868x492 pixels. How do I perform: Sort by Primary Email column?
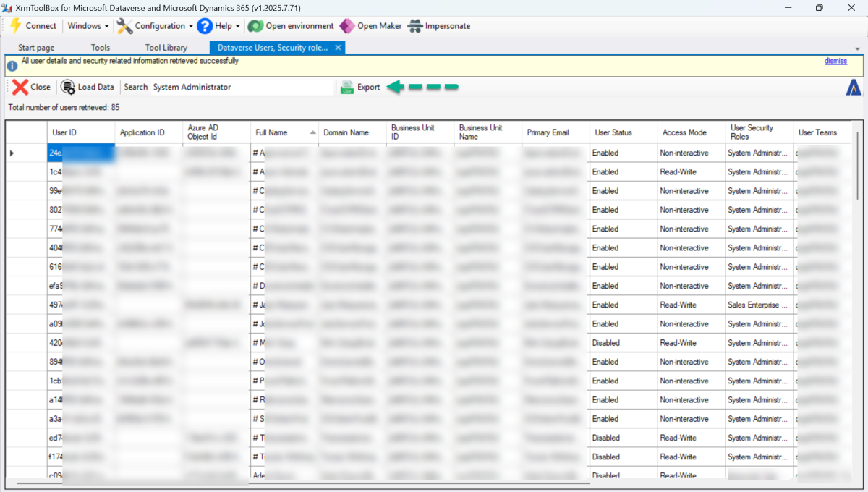[556, 132]
